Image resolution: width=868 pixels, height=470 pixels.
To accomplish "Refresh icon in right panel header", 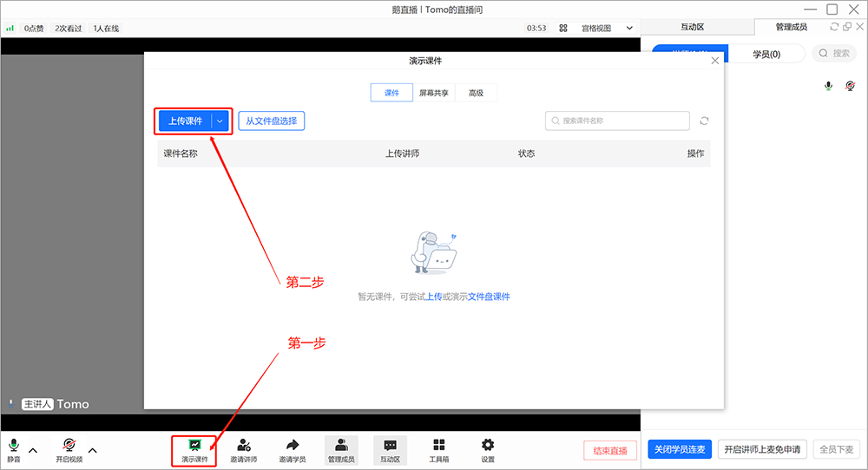I will [834, 27].
